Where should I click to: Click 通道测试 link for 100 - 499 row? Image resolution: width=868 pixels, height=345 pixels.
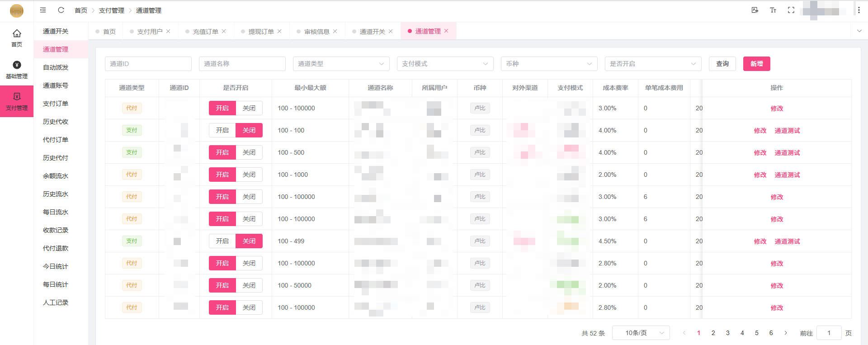pos(787,241)
